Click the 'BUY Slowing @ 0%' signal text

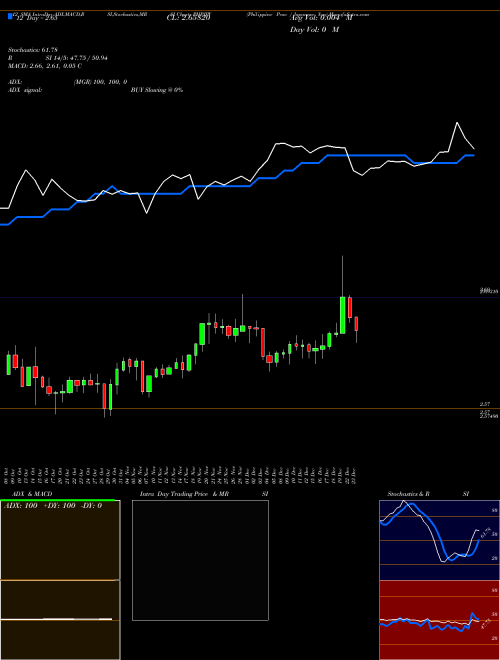coord(157,90)
